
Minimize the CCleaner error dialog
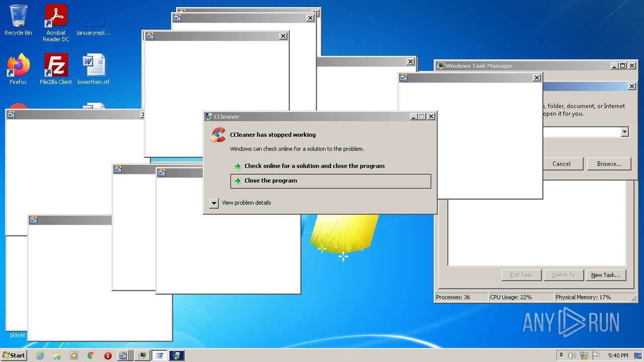click(414, 117)
